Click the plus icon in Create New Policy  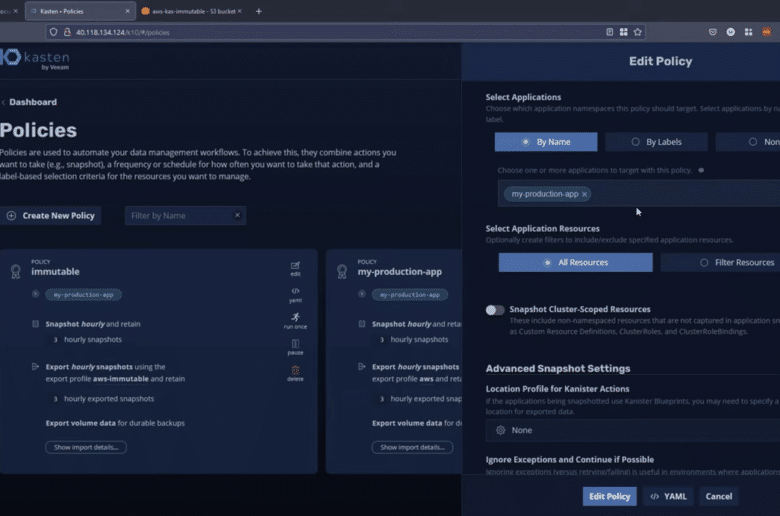pos(11,215)
